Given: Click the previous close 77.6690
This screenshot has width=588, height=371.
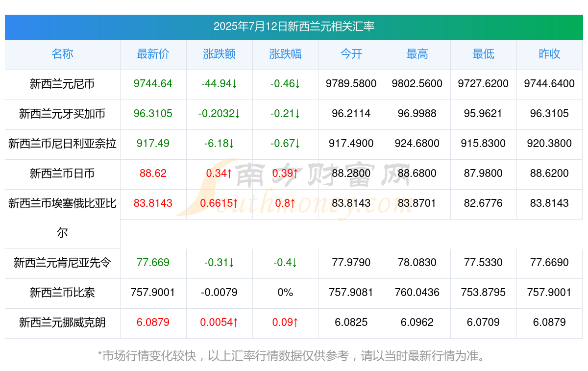Looking at the screenshot, I should click(549, 263).
